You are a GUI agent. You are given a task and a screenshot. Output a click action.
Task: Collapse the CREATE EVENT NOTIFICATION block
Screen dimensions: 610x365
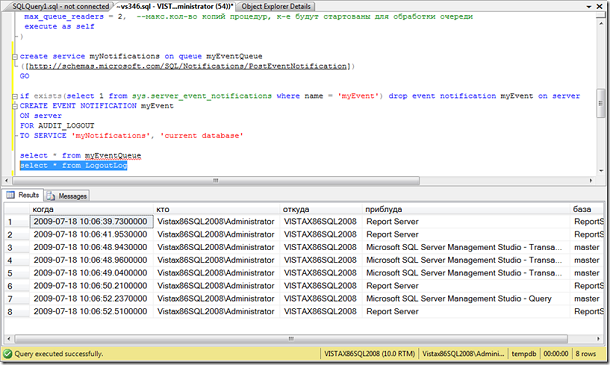15,106
